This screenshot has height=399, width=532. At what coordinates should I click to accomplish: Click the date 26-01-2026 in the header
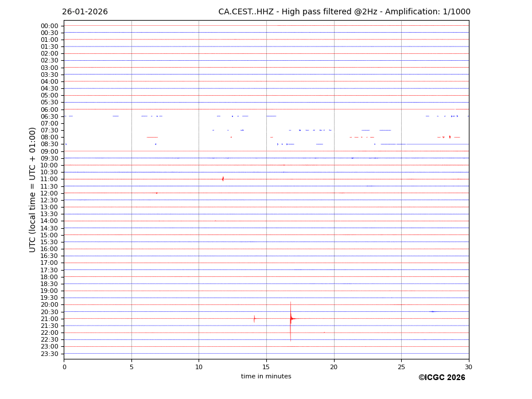click(x=85, y=12)
